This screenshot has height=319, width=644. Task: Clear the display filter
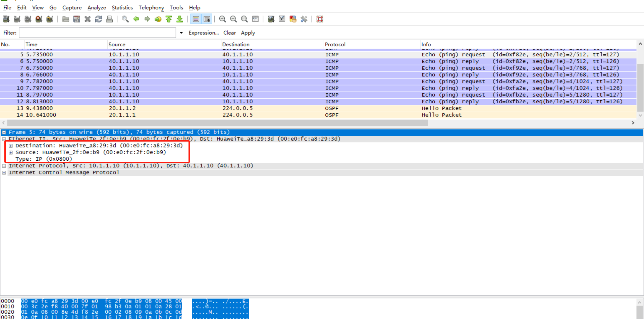[230, 33]
